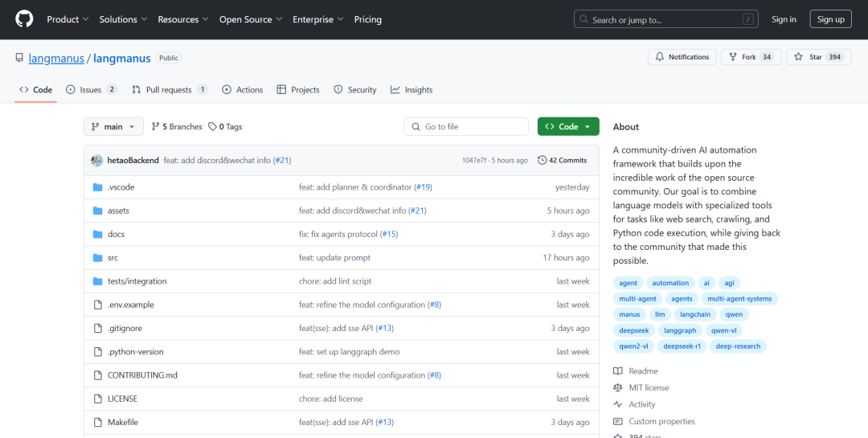Click the 1047e7f commit hash
Image resolution: width=868 pixels, height=438 pixels.
[474, 161]
